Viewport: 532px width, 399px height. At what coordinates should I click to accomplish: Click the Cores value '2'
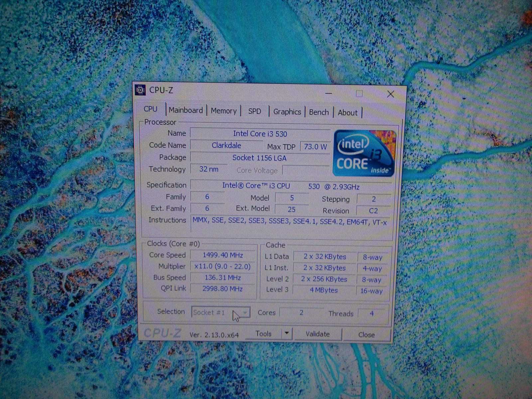[301, 313]
